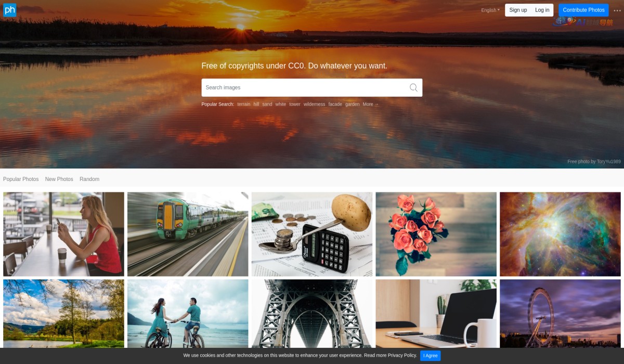Switch to the New Photos tab
This screenshot has width=624, height=364.
click(x=59, y=179)
